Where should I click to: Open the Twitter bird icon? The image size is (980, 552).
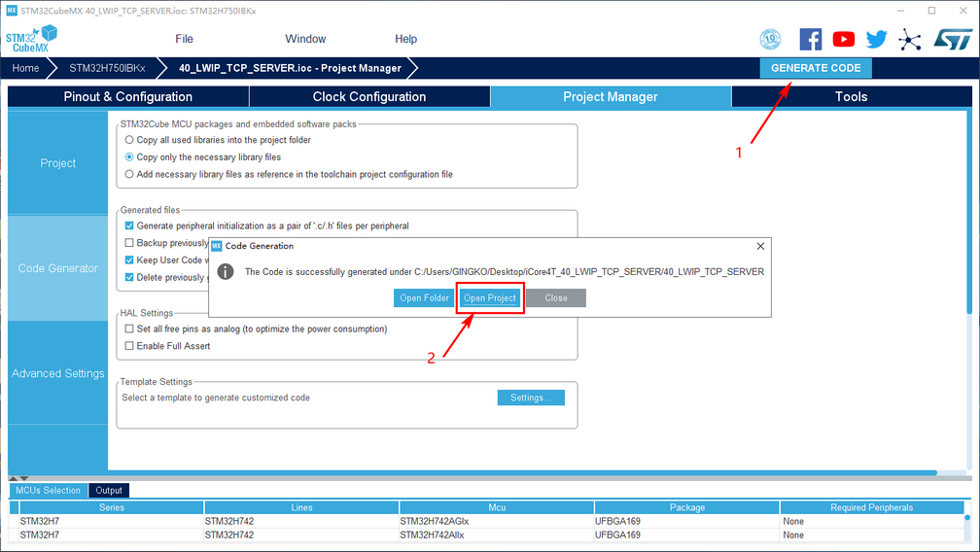pyautogui.click(x=876, y=39)
